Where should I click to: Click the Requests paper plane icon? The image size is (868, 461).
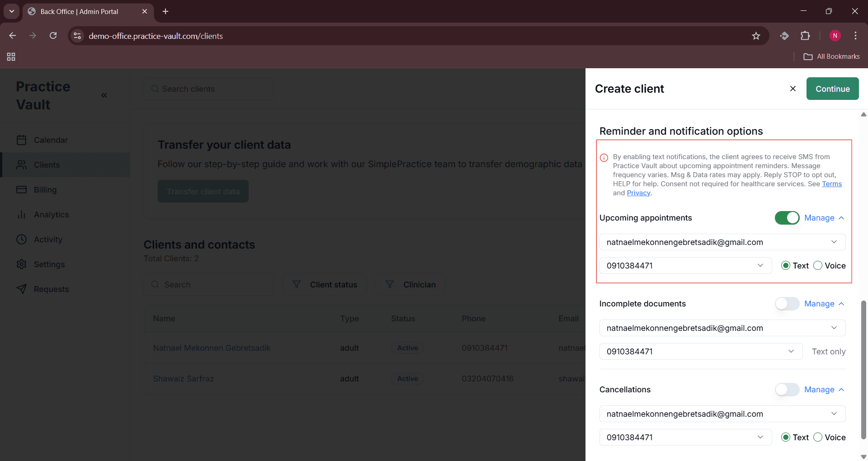click(21, 289)
